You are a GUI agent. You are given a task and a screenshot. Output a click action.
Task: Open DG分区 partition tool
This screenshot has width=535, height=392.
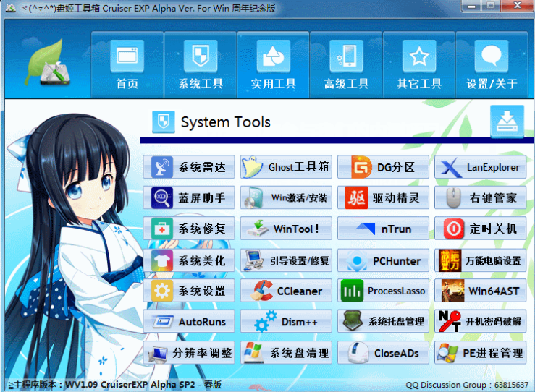[383, 167]
